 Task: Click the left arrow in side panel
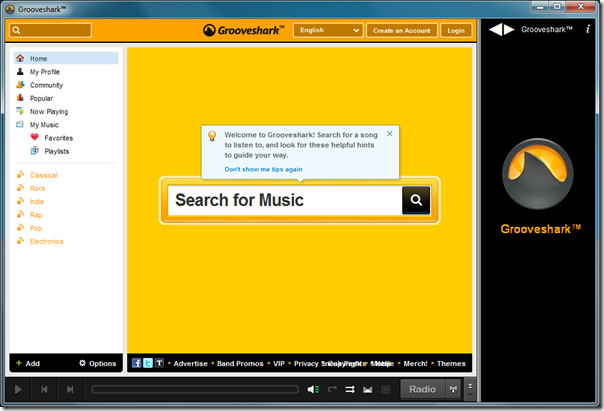tap(495, 29)
